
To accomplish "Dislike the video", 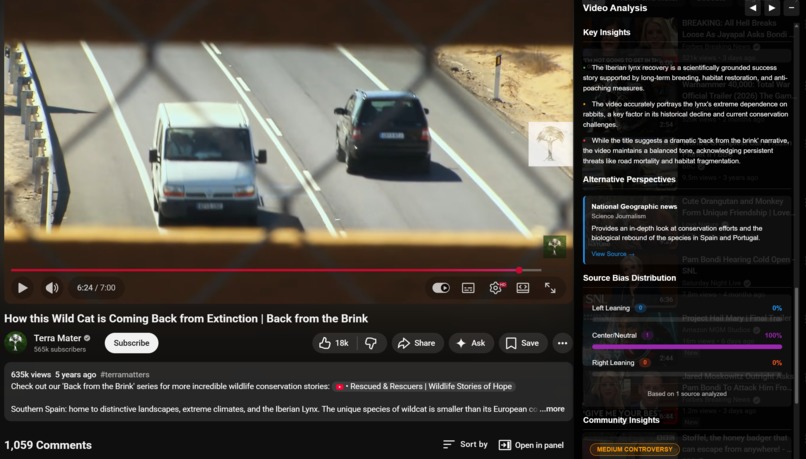I will click(x=371, y=343).
